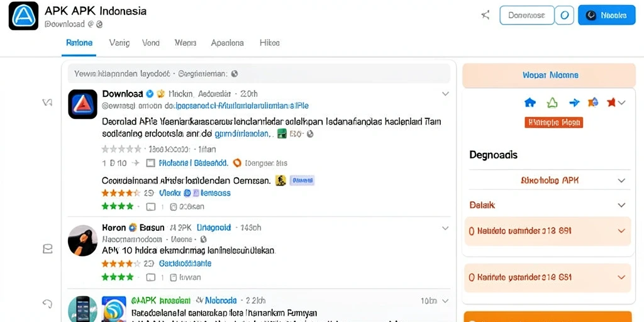Open the blue link in Download post subtitle
The image size is (644, 322).
(x=242, y=106)
